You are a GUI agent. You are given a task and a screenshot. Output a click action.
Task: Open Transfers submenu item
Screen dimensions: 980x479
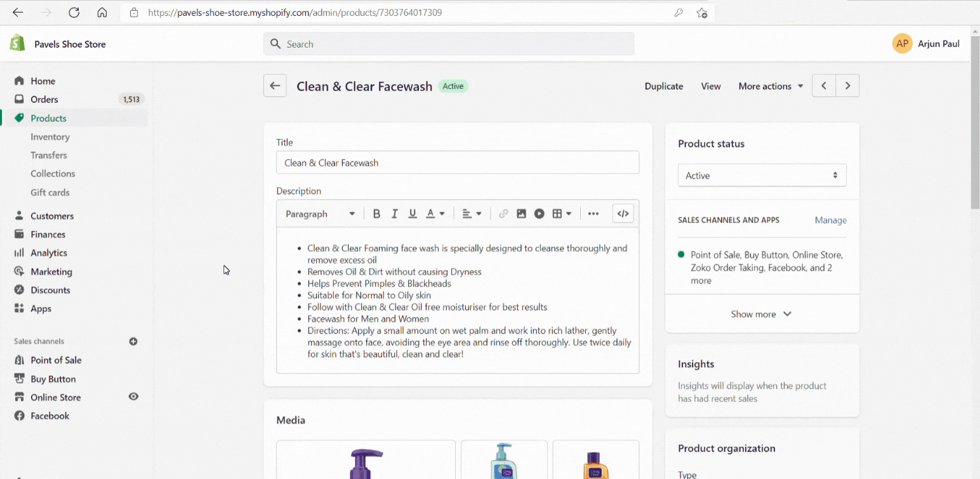click(49, 155)
